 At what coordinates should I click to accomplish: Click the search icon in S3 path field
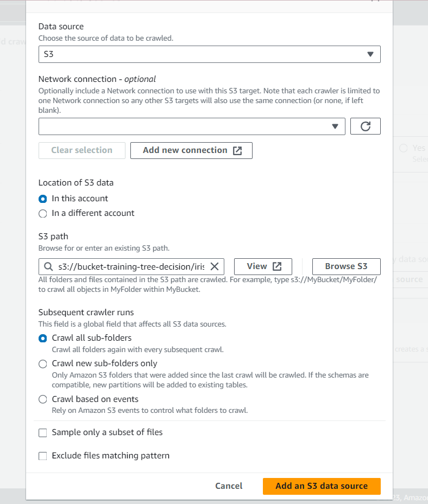coord(48,266)
